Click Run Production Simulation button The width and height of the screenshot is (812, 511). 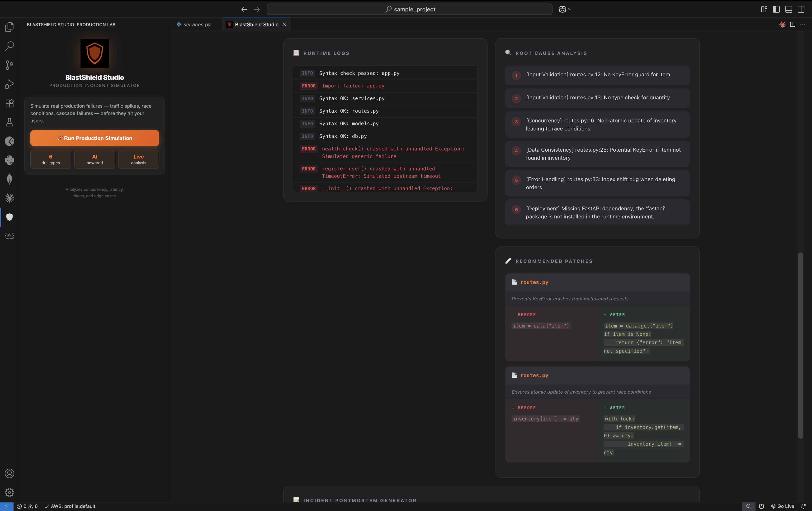94,138
